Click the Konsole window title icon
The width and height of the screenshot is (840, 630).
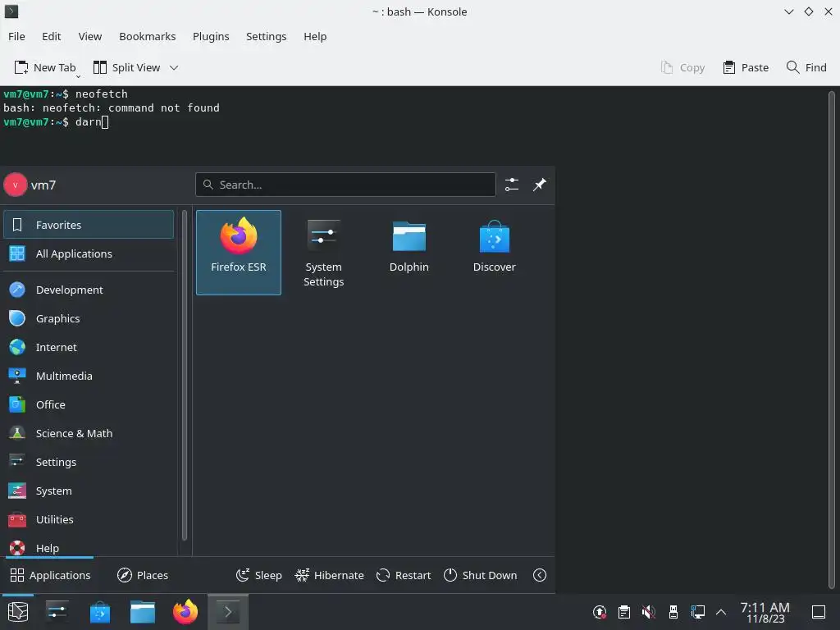(x=11, y=11)
